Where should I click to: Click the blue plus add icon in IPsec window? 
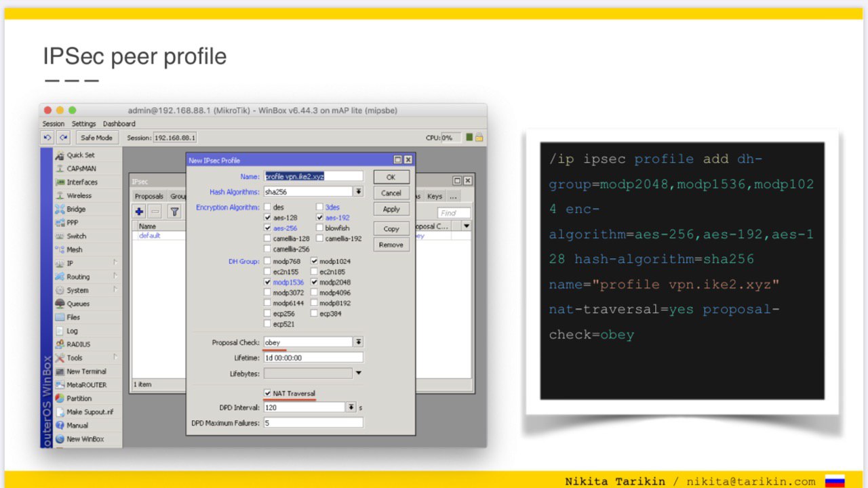[140, 212]
